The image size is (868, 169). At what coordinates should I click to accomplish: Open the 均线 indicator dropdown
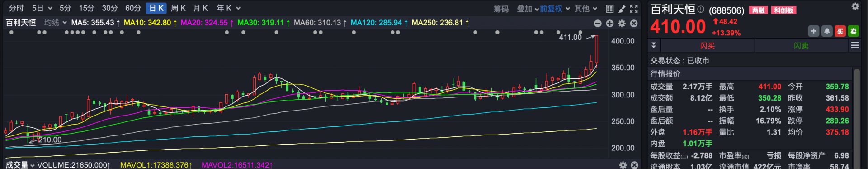pos(56,22)
